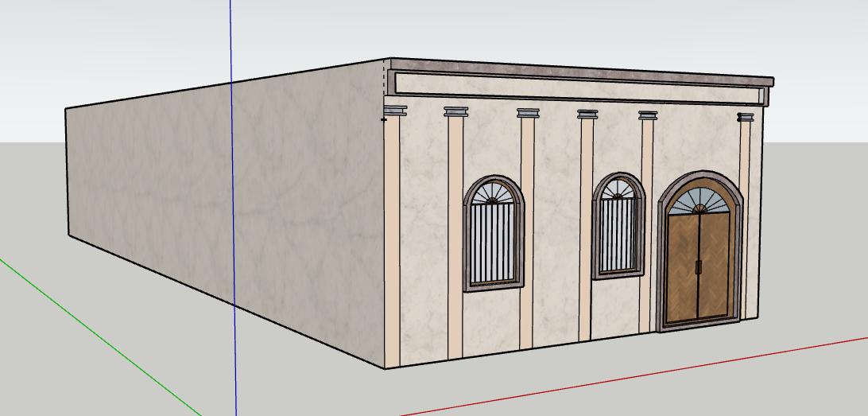The width and height of the screenshot is (868, 416).
Task: Select the left leaf of the wooden door
Action: pyautogui.click(x=682, y=269)
